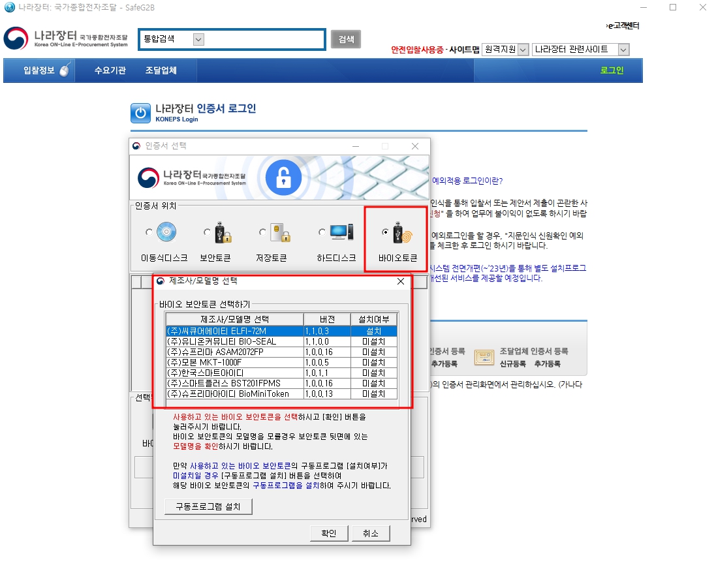Click 신규등록 under 조달업체 인증서 등록
This screenshot has width=716, height=588.
click(x=512, y=364)
